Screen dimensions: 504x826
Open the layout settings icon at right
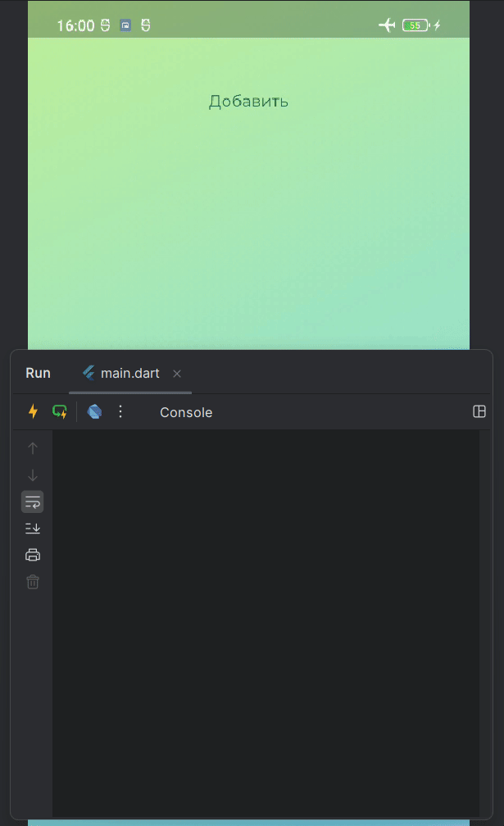tap(479, 411)
